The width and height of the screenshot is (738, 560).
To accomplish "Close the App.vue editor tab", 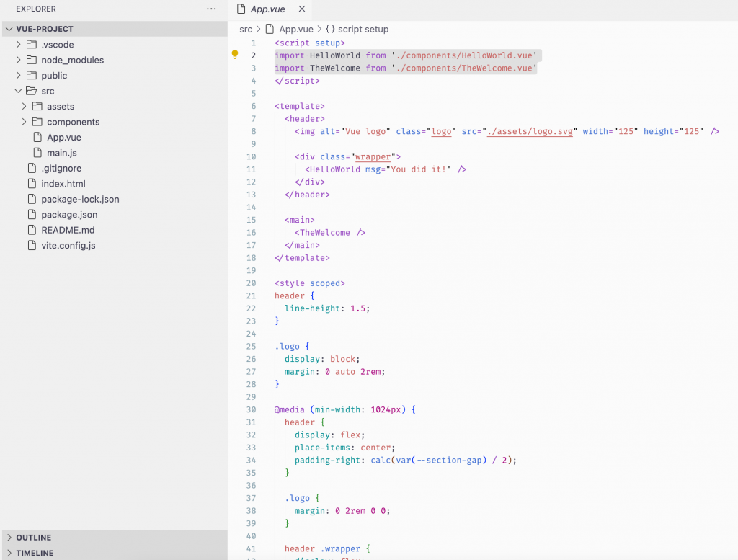I will [x=302, y=9].
